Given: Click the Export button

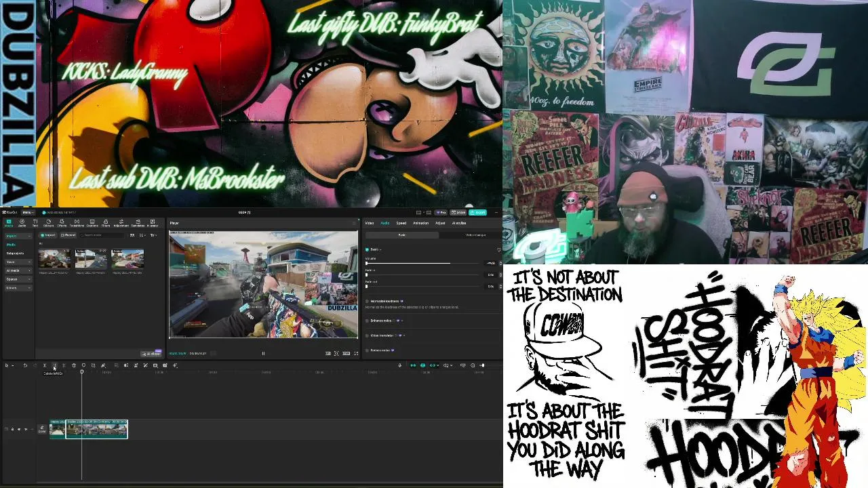Looking at the screenshot, I should pos(477,213).
